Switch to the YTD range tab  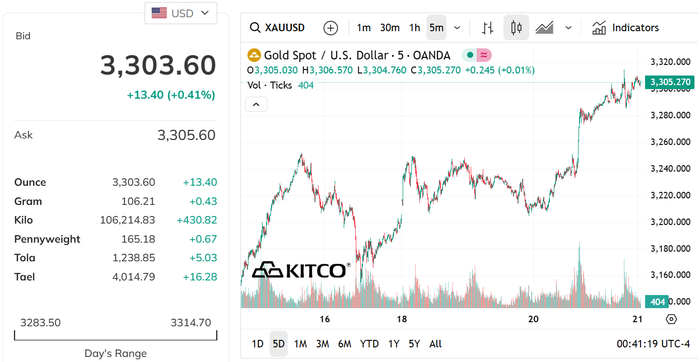[x=369, y=344]
